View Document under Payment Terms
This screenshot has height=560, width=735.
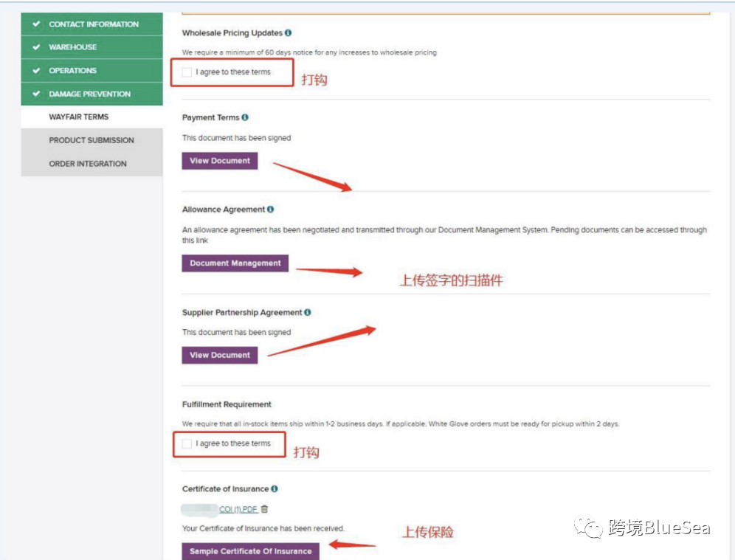220,161
